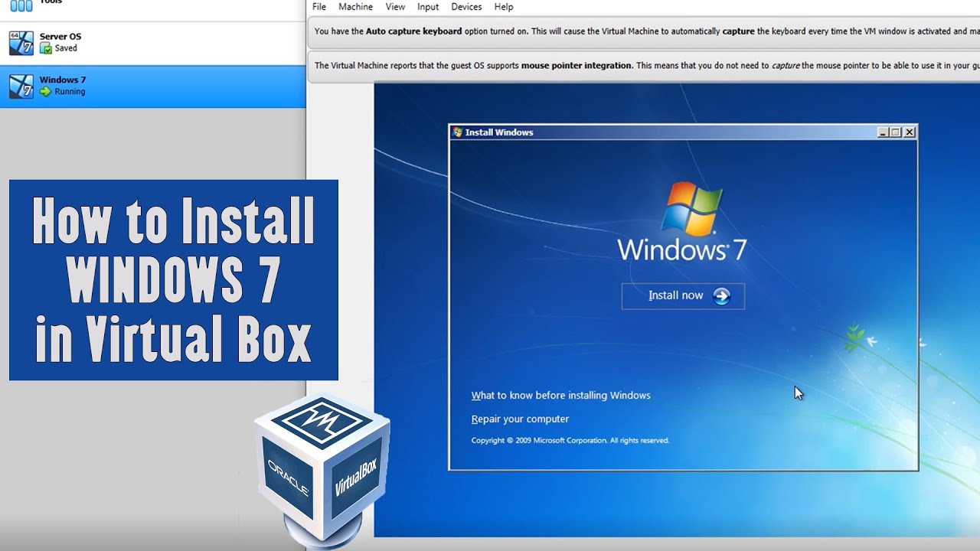Click the Windows 7 virtual machine icon
The width and height of the screenshot is (980, 551).
(21, 86)
